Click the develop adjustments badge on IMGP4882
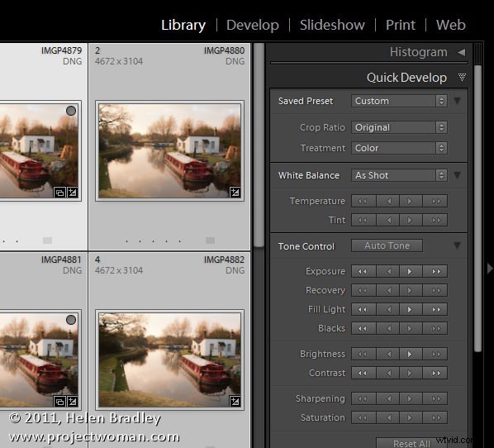 [x=235, y=401]
